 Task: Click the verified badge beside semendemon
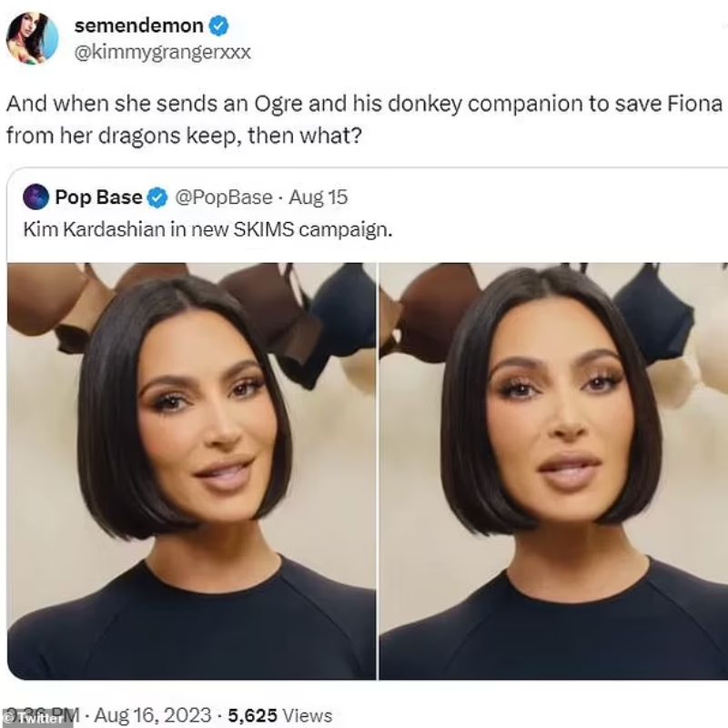[218, 25]
